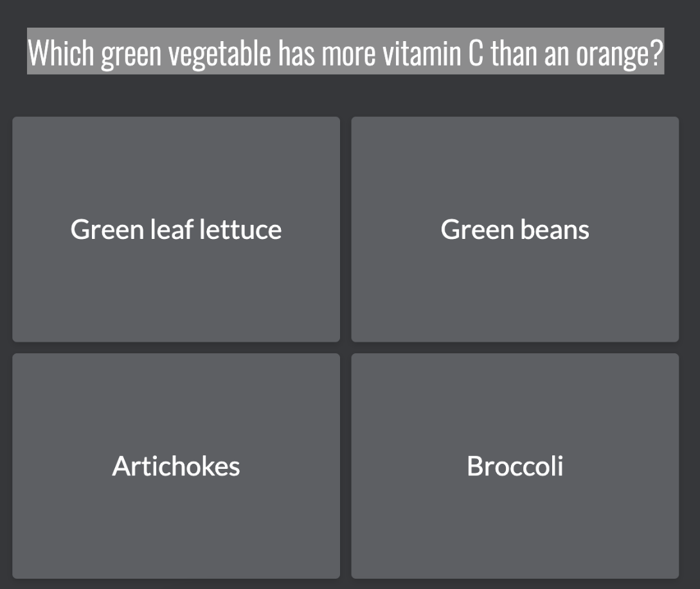Submit Green leaf lettuce as the vegetable
Viewport: 700px width, 589px height.
pos(176,229)
